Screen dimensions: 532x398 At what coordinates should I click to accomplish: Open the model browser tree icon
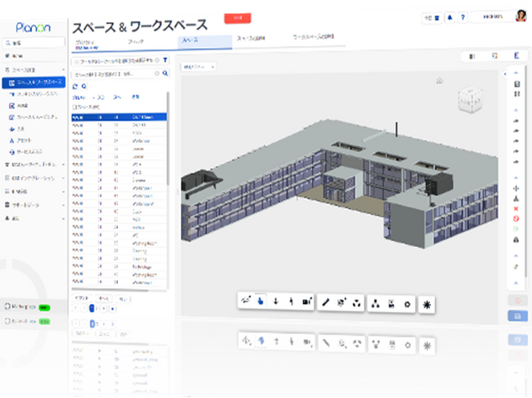pyautogui.click(x=375, y=304)
